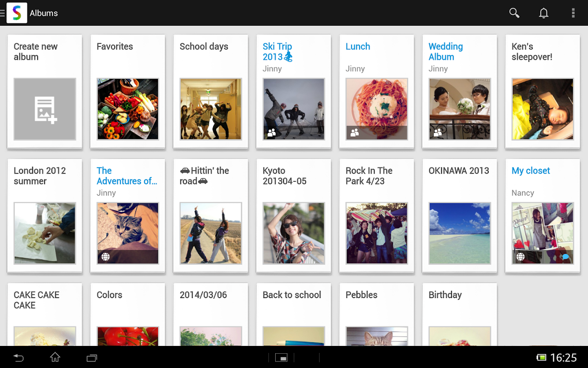Open the navigation drawer hamburger icon
The image size is (588, 368).
point(2,13)
